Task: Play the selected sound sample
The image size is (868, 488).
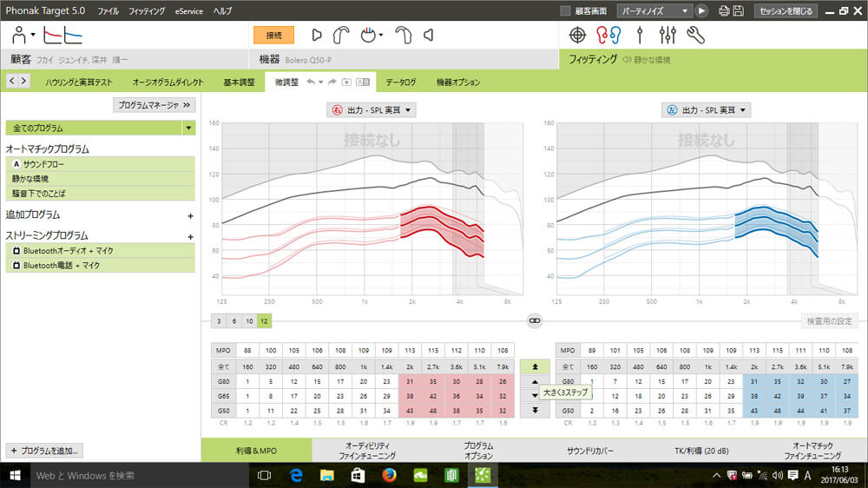Action: point(701,10)
